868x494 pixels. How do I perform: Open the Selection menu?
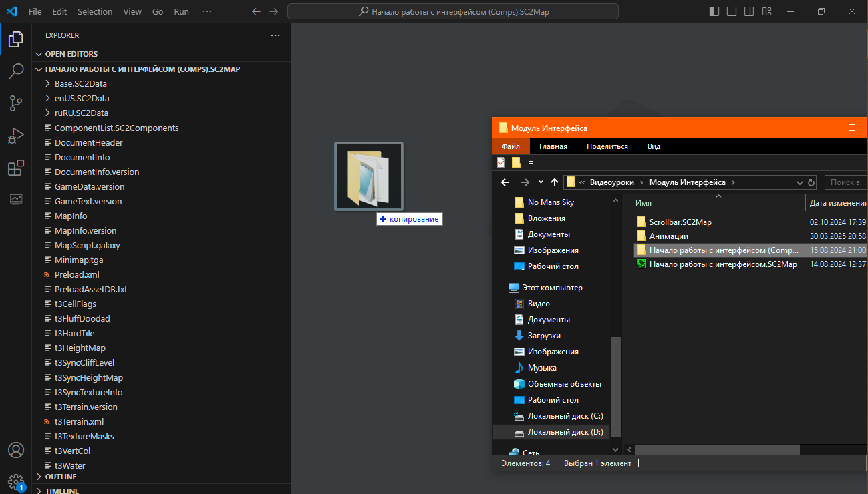click(x=95, y=11)
